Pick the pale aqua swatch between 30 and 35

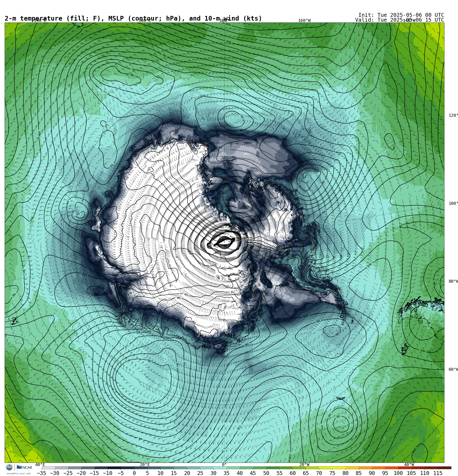pyautogui.click(x=220, y=468)
